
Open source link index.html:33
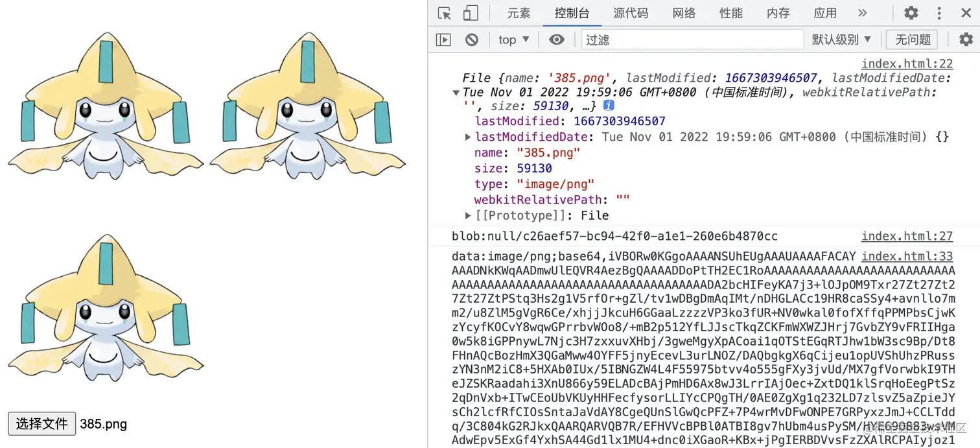click(907, 256)
